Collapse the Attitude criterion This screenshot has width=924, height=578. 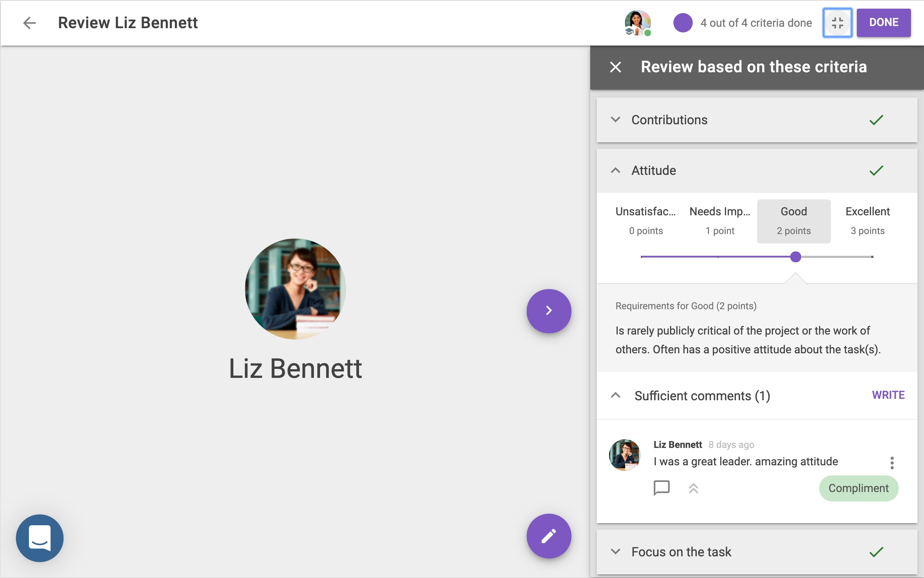coord(615,171)
